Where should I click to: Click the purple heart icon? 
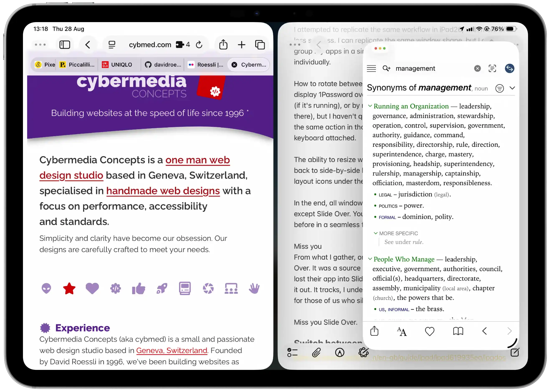(x=92, y=288)
